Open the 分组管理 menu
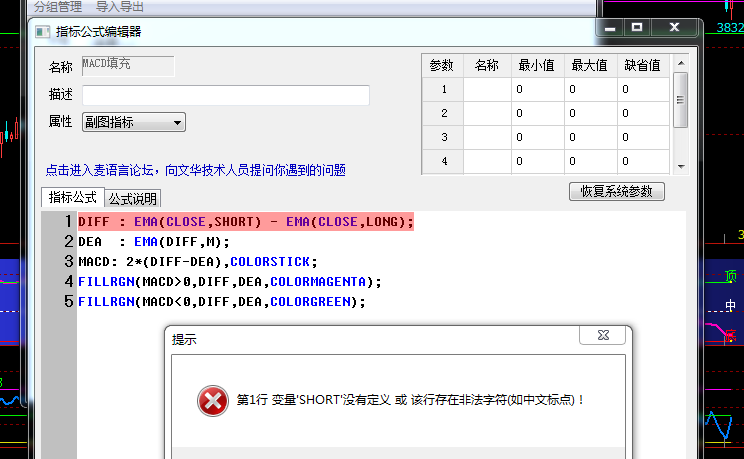This screenshot has width=744, height=459. (58, 6)
